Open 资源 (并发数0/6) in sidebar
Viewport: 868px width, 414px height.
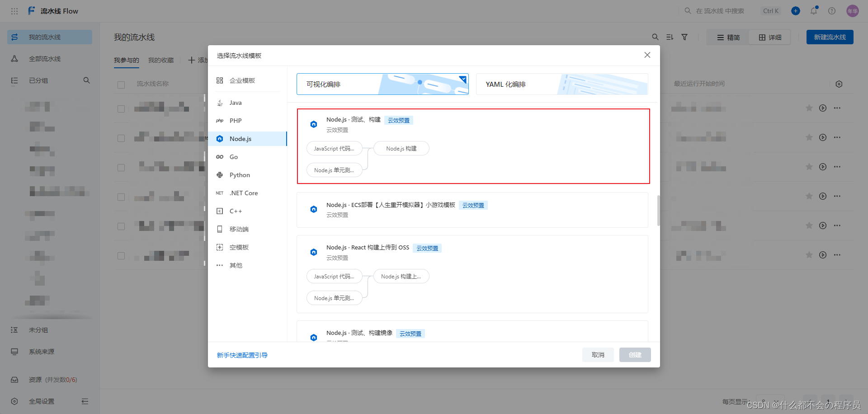[x=50, y=380]
